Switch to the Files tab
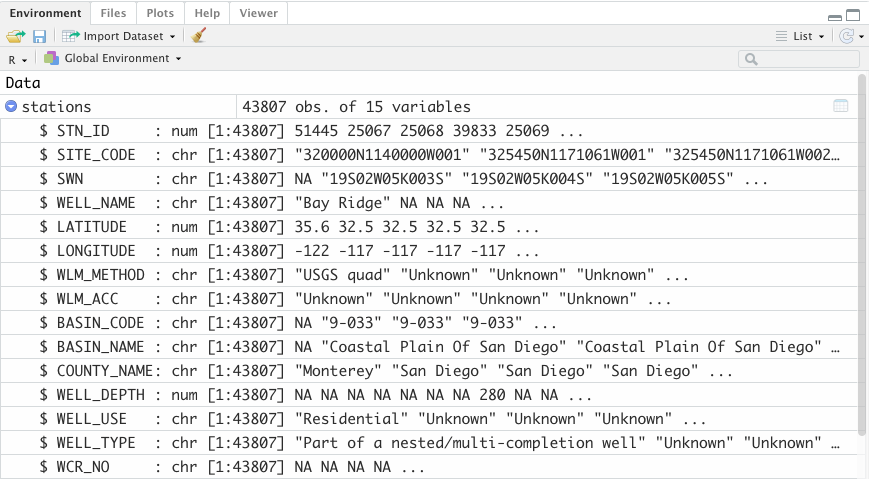The width and height of the screenshot is (869, 479). click(x=113, y=13)
